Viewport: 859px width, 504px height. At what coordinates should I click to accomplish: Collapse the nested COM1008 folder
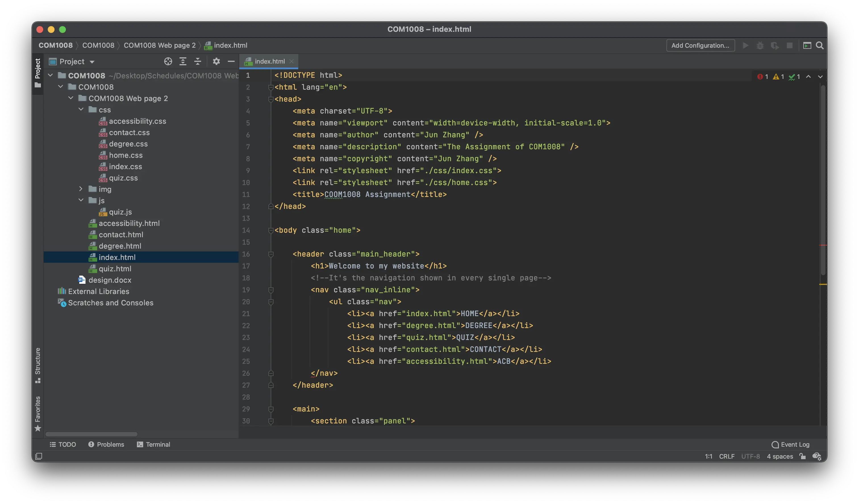pyautogui.click(x=61, y=87)
